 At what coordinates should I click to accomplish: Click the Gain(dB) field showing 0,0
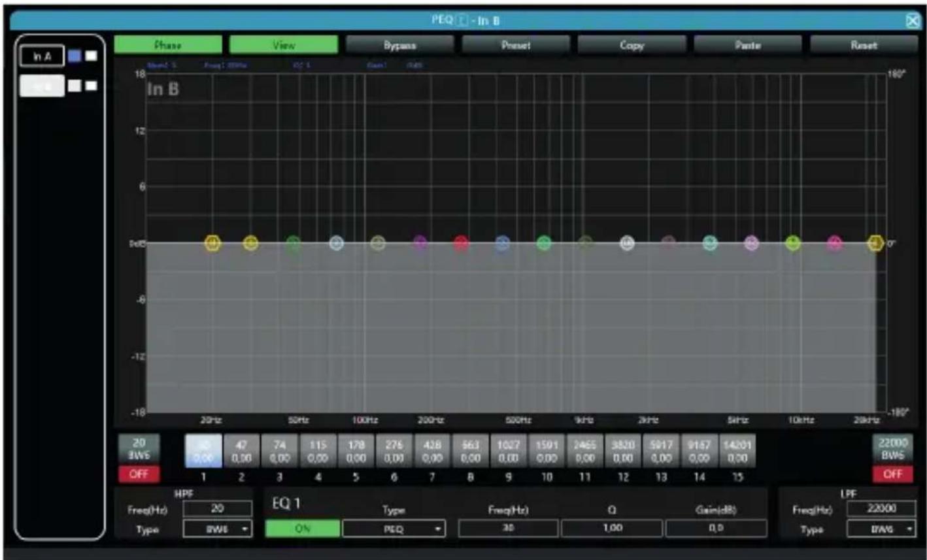[716, 529]
